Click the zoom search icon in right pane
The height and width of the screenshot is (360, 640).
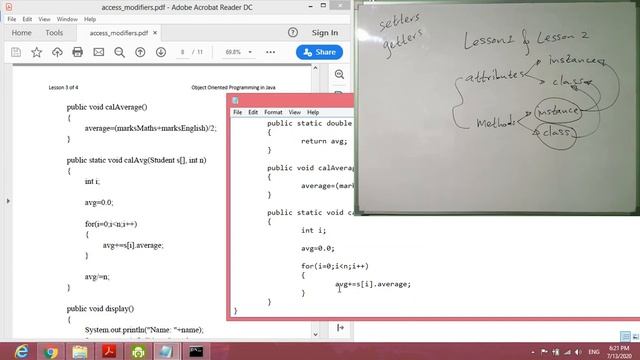(339, 74)
